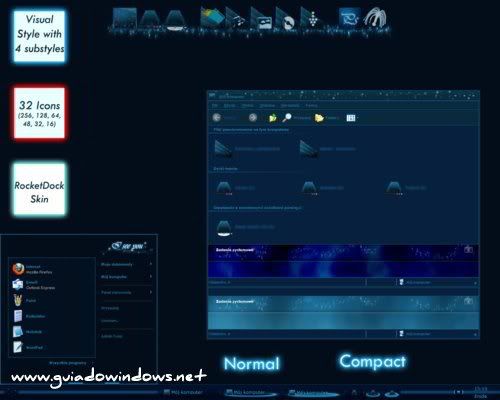This screenshot has height=400, width=500.
Task: Click the white spiral icon in dock
Action: click(376, 17)
